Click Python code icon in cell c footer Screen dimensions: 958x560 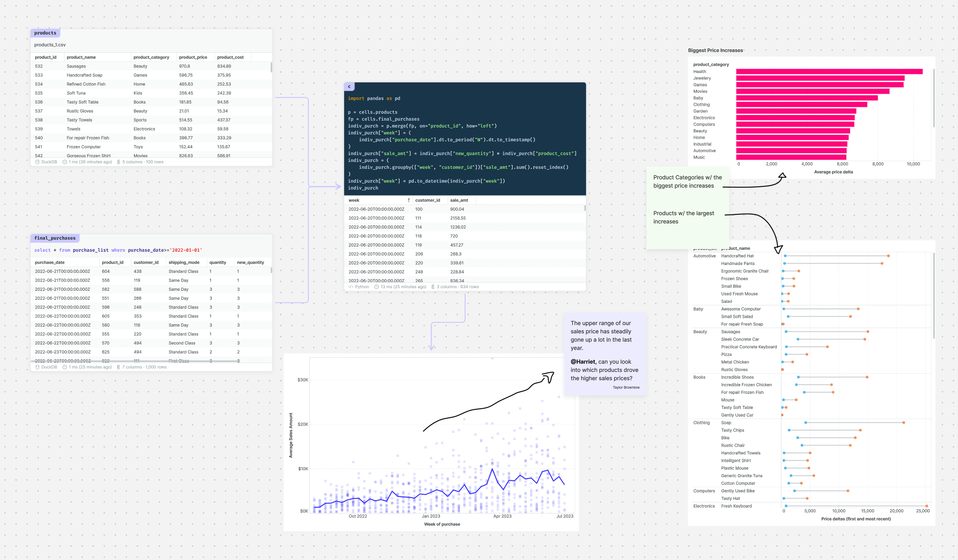(351, 287)
